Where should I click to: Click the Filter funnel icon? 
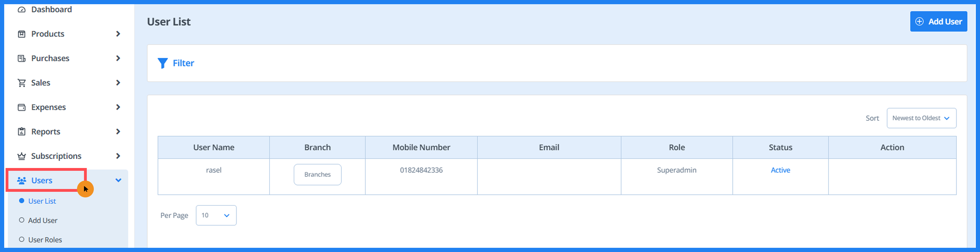tap(163, 63)
